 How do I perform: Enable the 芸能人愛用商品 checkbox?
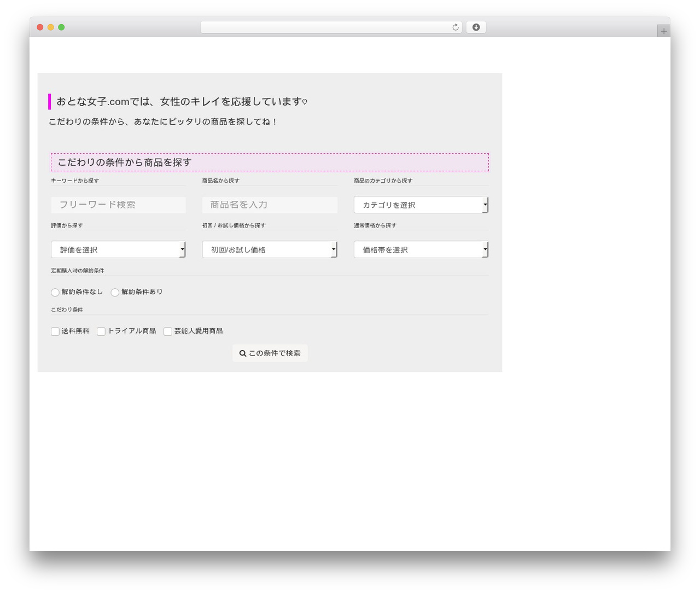click(168, 332)
